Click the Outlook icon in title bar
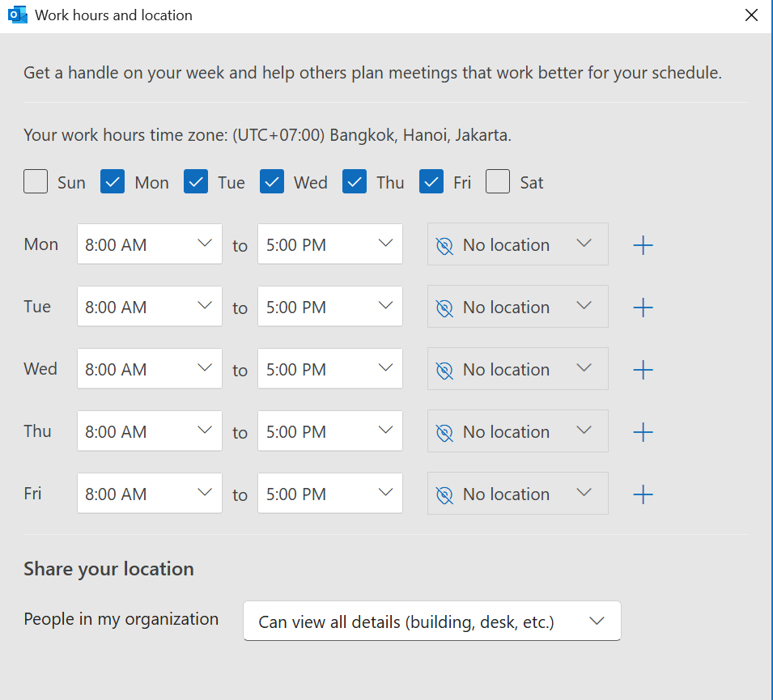 click(17, 15)
